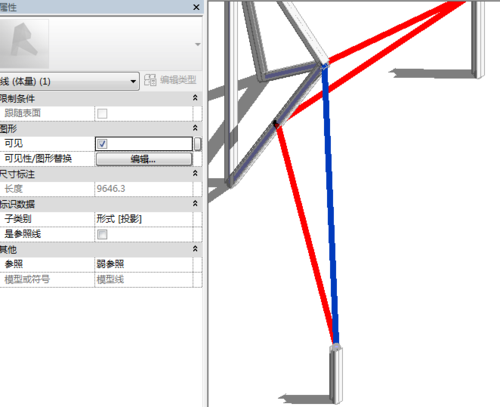Select the 可见 property label
This screenshot has height=407, width=500.
tap(14, 144)
